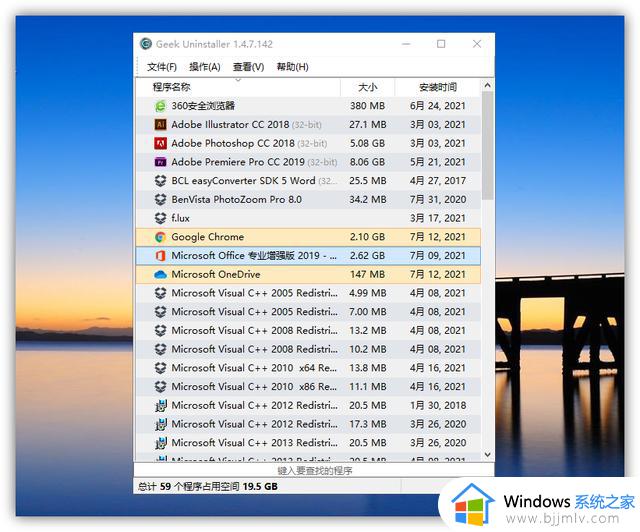The height and width of the screenshot is (532, 640).
Task: Click the Adobe Premiere Pro CC 2019 icon
Action: coord(160,162)
